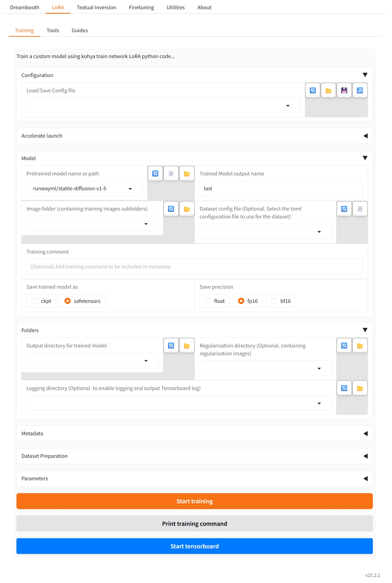
Task: Click refresh icon next to Load/Save Config file
Action: coord(313,90)
